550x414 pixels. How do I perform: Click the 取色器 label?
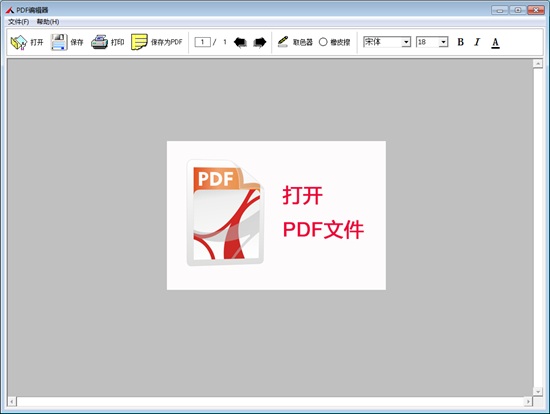(303, 42)
